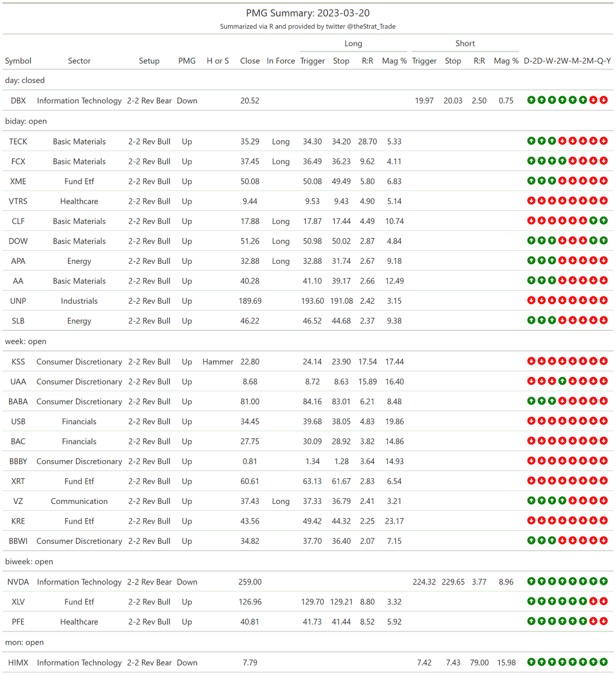The width and height of the screenshot is (616, 675).
Task: Click the daily up arrow in BBWI row
Action: (531, 541)
